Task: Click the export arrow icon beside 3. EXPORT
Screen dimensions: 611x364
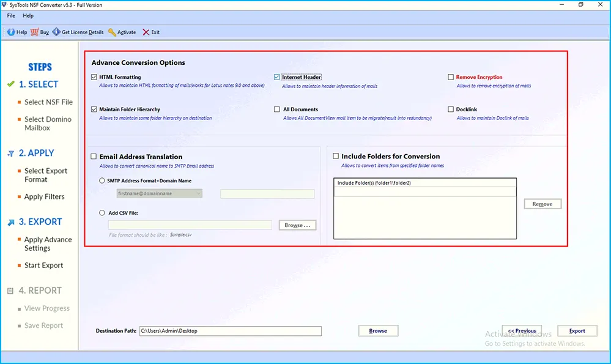Action: point(11,222)
